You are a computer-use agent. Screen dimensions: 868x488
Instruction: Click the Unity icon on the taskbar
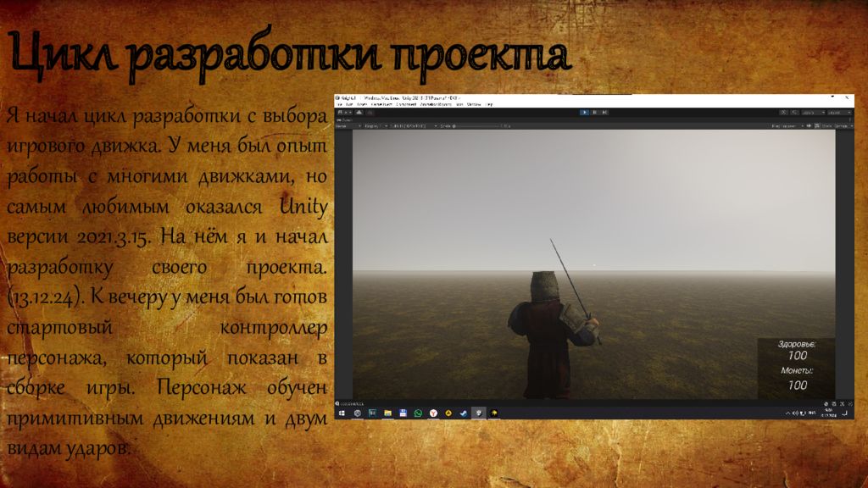click(x=479, y=413)
